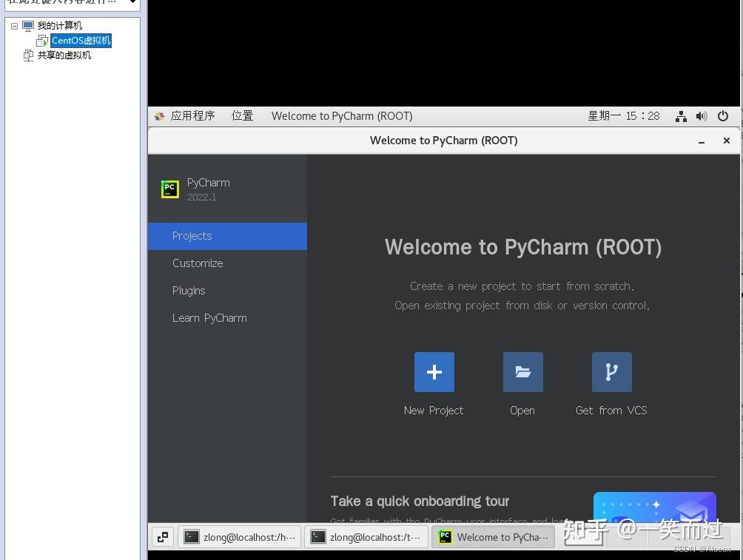Open the 位置 menu

242,116
